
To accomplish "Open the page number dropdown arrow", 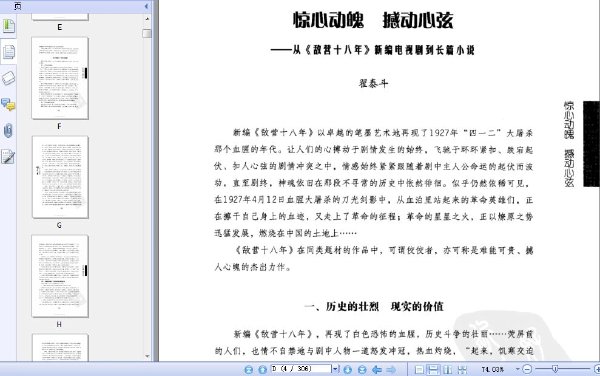I will (335, 369).
